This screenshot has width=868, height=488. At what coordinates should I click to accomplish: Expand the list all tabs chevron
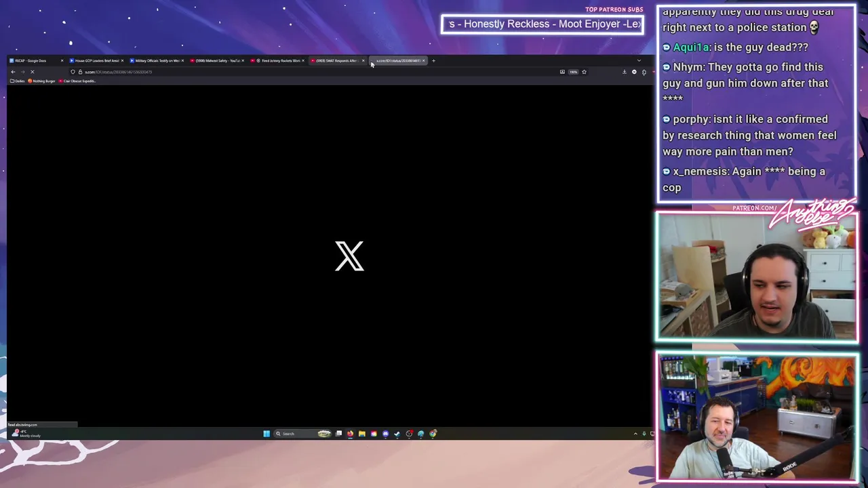pos(638,61)
